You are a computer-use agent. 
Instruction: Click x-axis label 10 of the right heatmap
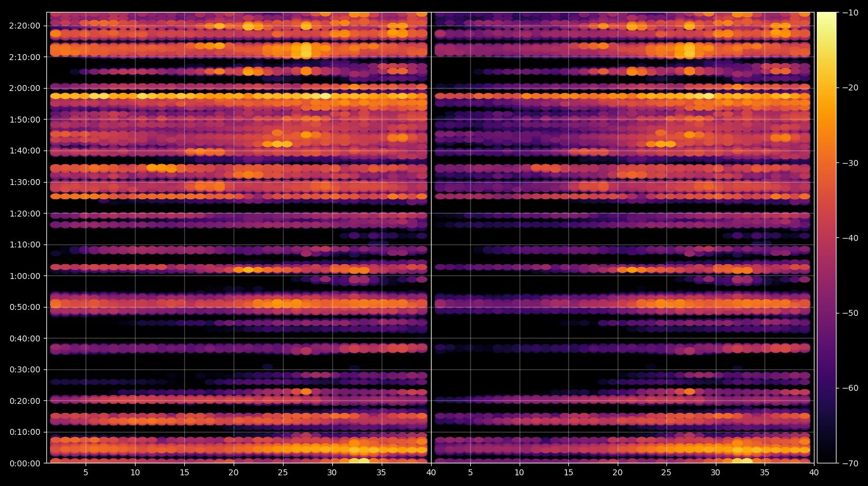tap(519, 473)
